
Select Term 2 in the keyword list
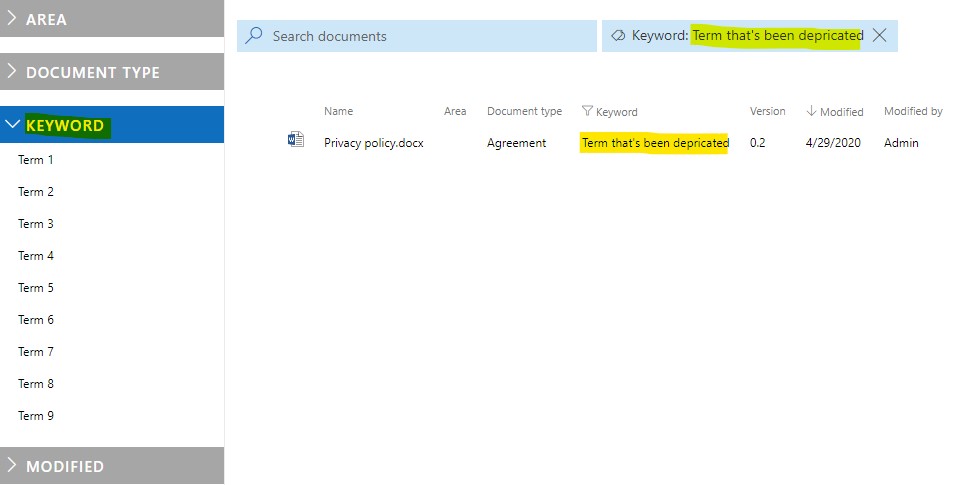point(35,192)
